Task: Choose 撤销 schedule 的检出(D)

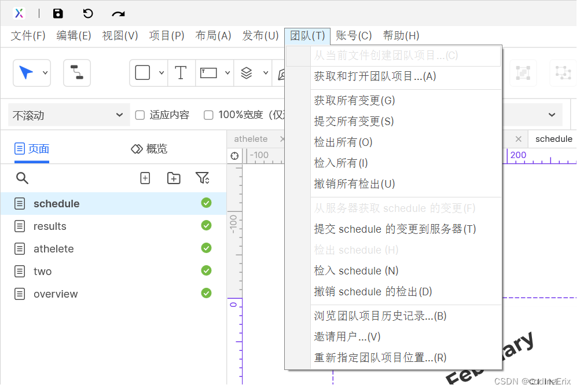Action: 394,292
